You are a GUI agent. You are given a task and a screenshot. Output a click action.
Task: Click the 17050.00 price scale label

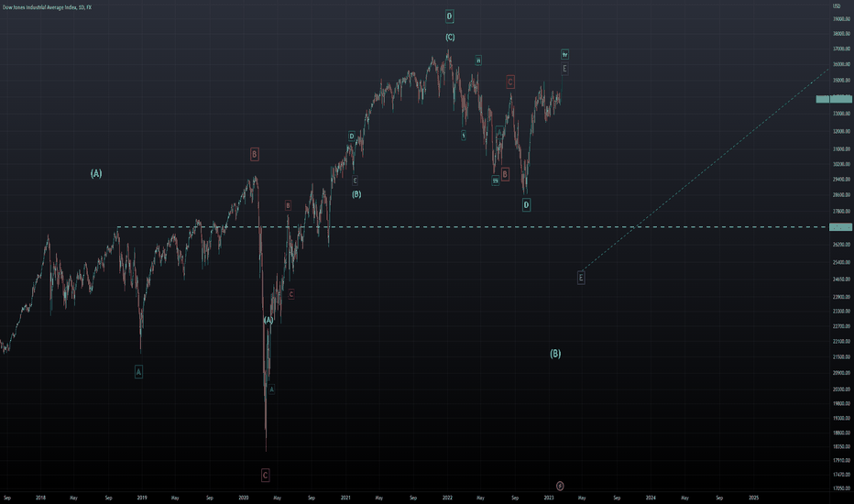(x=841, y=488)
